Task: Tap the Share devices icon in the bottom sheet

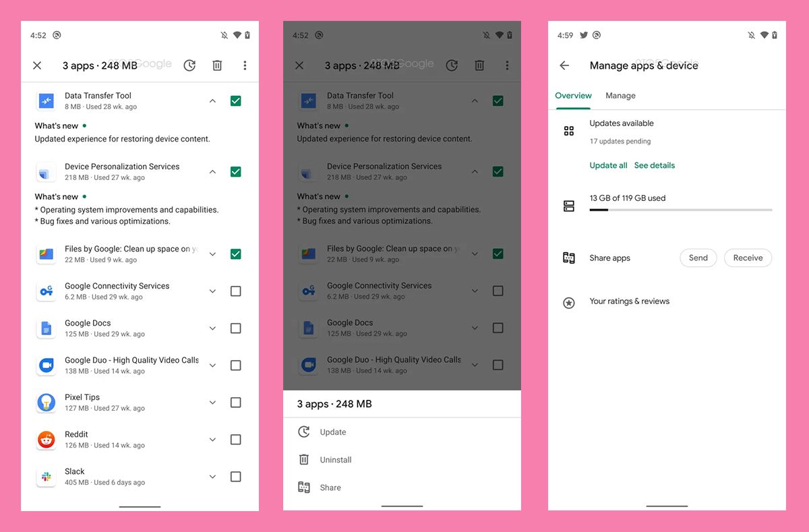Action: point(304,487)
